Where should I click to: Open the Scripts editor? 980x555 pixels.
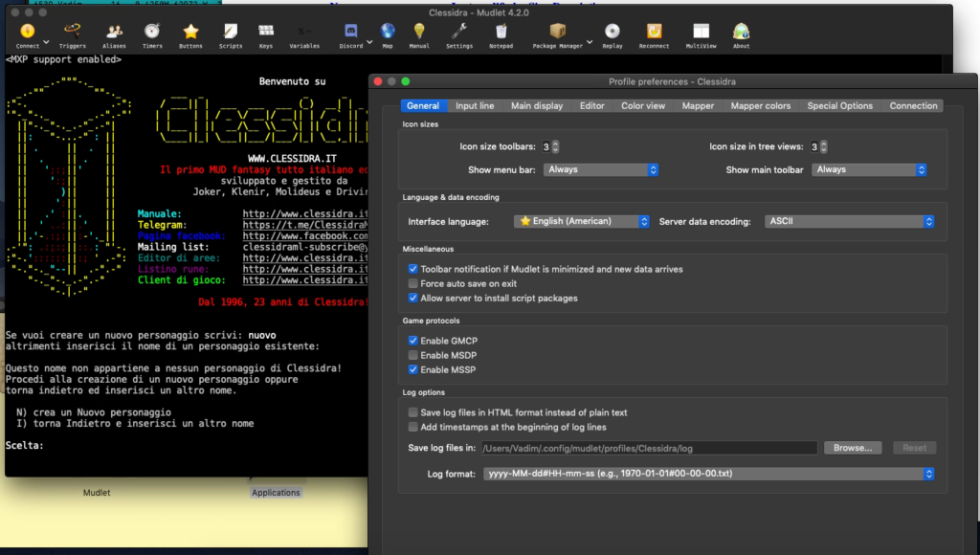[231, 35]
